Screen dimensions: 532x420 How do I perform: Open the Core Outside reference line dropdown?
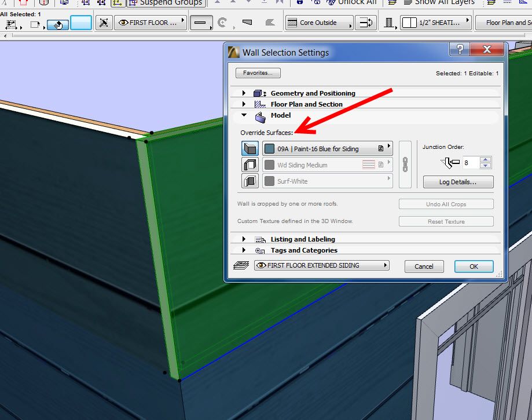(x=320, y=23)
